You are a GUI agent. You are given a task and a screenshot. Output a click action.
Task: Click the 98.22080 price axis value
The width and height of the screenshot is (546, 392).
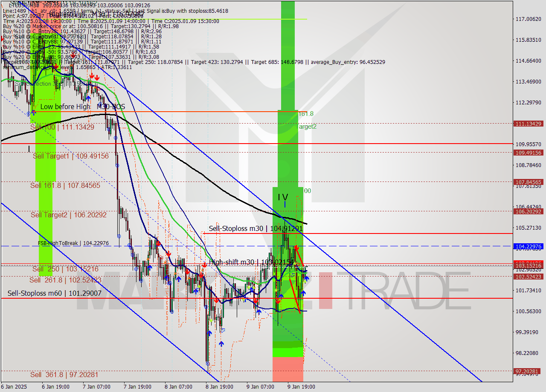529,353
